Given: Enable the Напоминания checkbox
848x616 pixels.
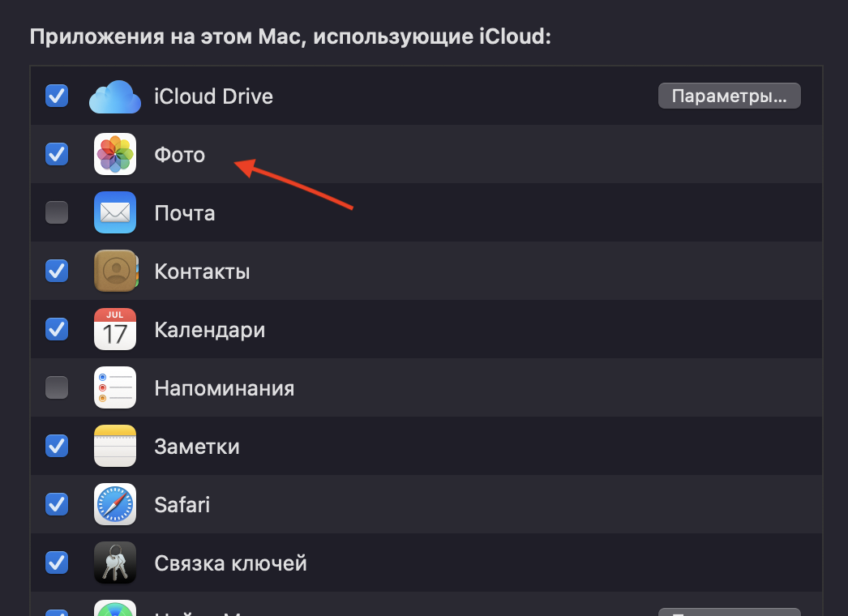Looking at the screenshot, I should coord(57,387).
